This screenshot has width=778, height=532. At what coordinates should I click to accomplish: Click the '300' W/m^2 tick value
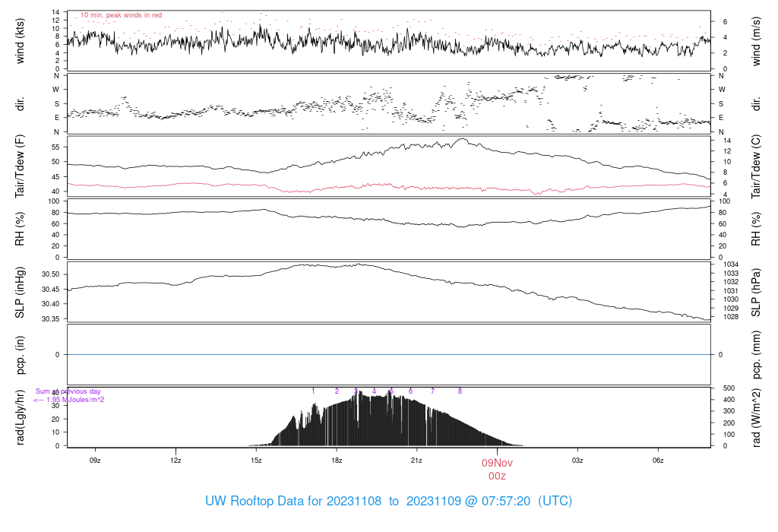729,411
